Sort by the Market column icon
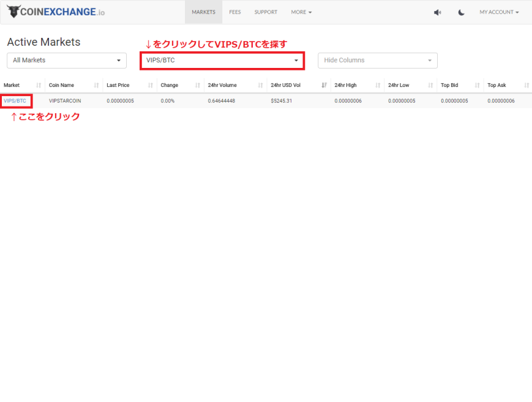Viewport: 532px width, 402px height. 39,85
